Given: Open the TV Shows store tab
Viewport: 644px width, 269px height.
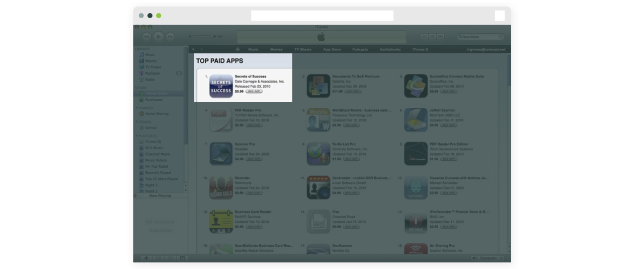Looking at the screenshot, I should pos(303,49).
